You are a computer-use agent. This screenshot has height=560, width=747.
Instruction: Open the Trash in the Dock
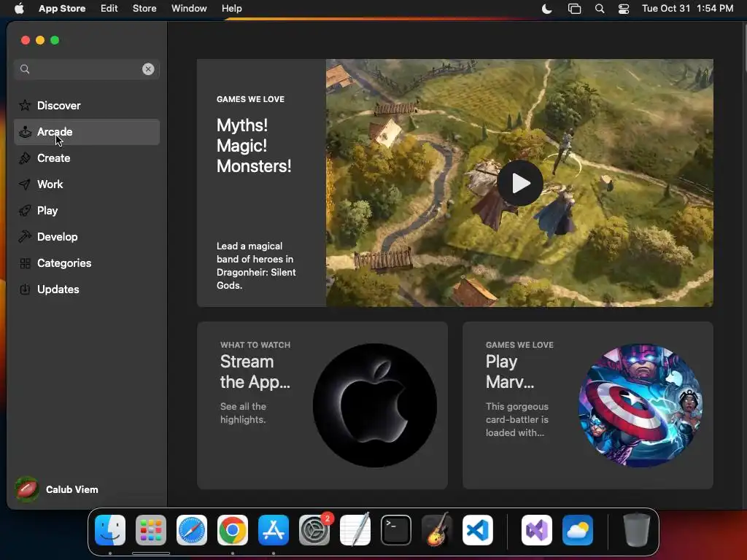pos(637,530)
